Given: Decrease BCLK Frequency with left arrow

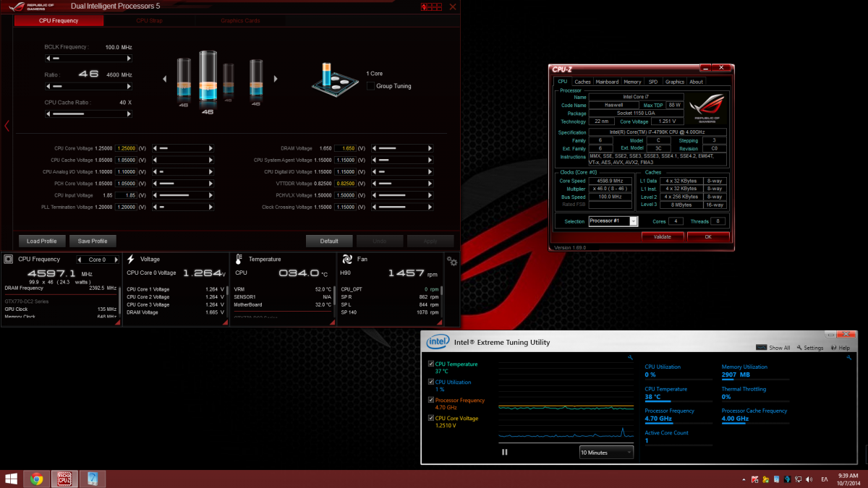Looking at the screenshot, I should (x=47, y=58).
